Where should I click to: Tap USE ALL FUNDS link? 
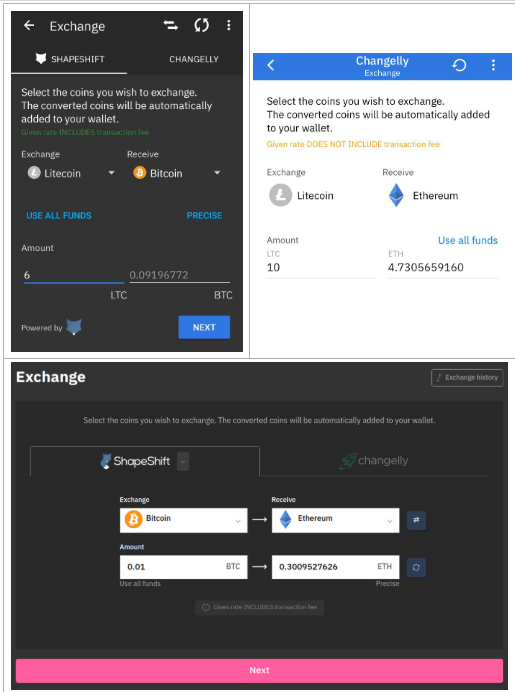click(x=59, y=215)
